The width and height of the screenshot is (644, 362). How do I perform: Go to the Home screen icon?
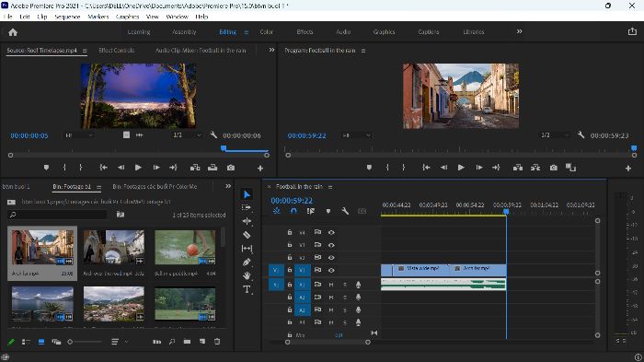(x=13, y=32)
